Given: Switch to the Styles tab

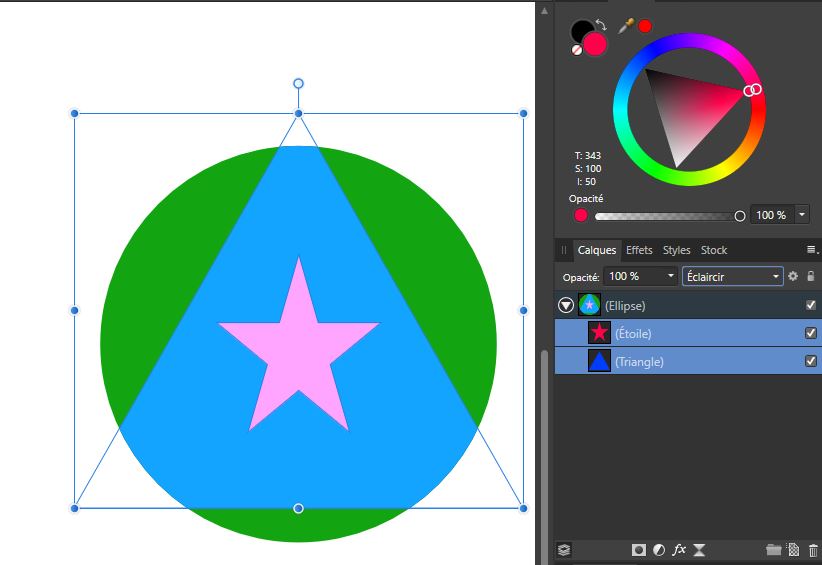Looking at the screenshot, I should [676, 250].
